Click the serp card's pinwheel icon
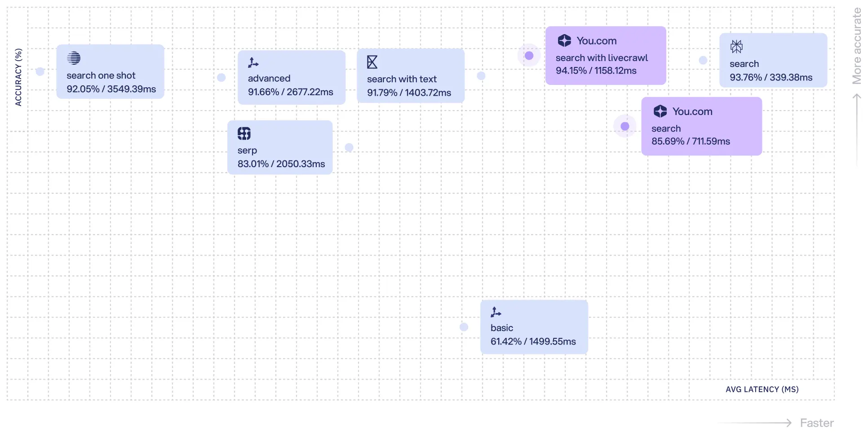The width and height of the screenshot is (868, 434). tap(244, 133)
